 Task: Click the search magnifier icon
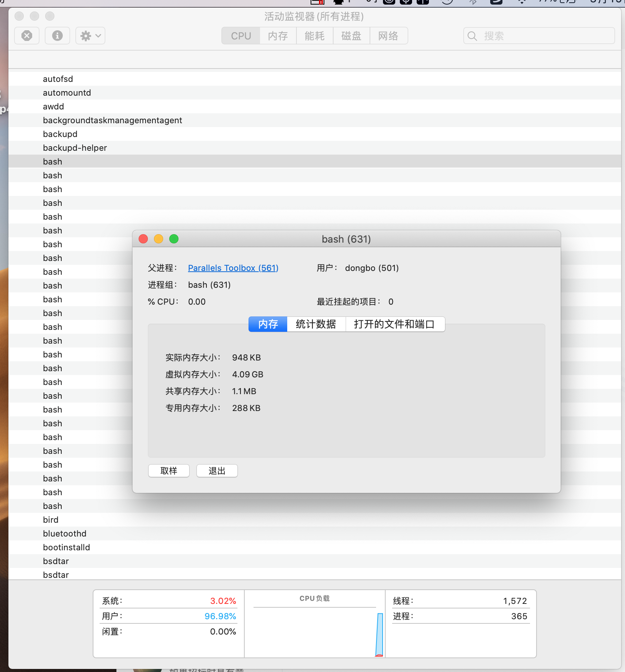pyautogui.click(x=472, y=36)
